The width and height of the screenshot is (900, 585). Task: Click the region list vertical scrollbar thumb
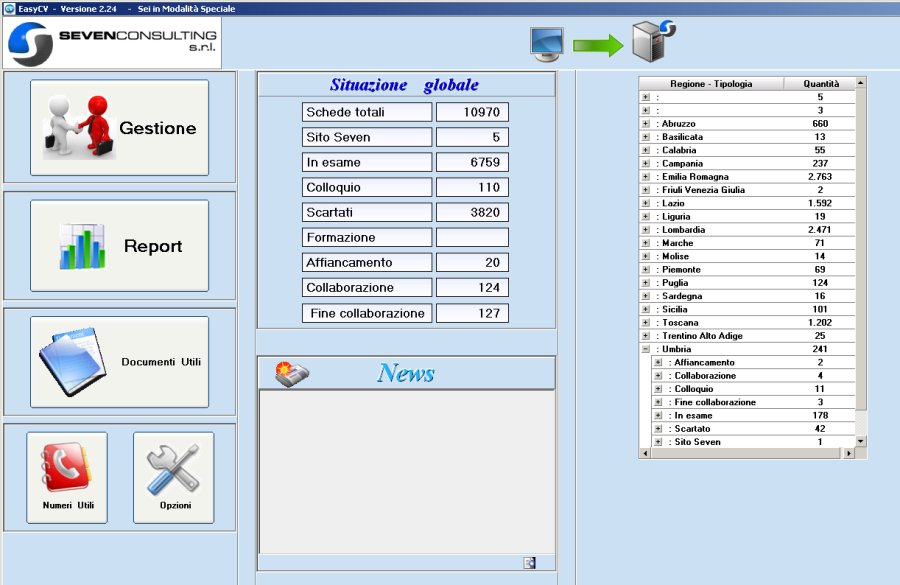[860, 249]
